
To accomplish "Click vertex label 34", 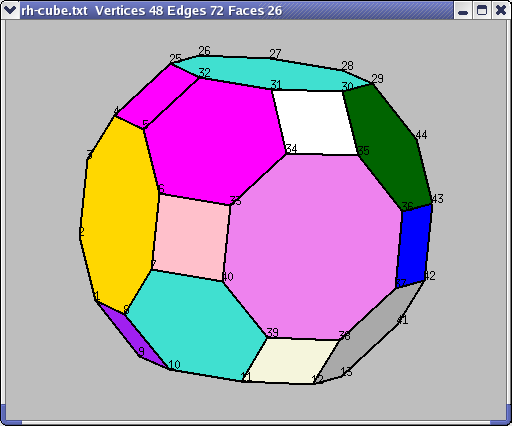I will coord(292,149).
